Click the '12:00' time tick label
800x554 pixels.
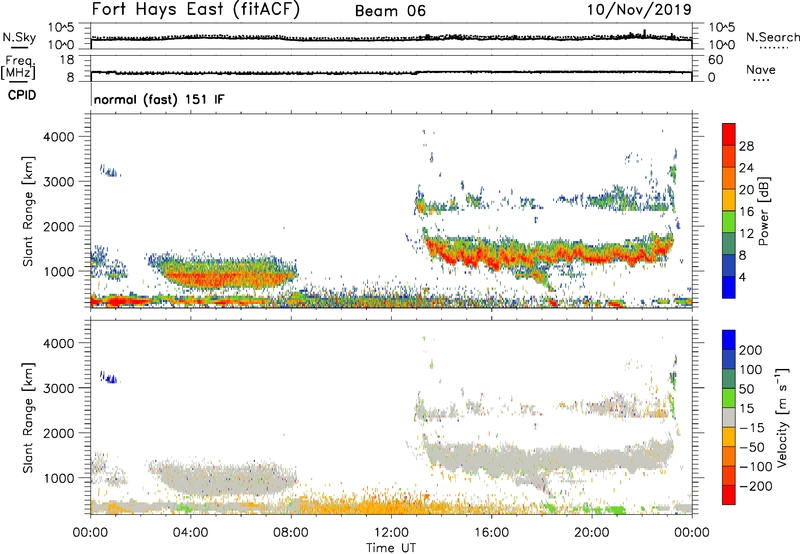coord(391,533)
